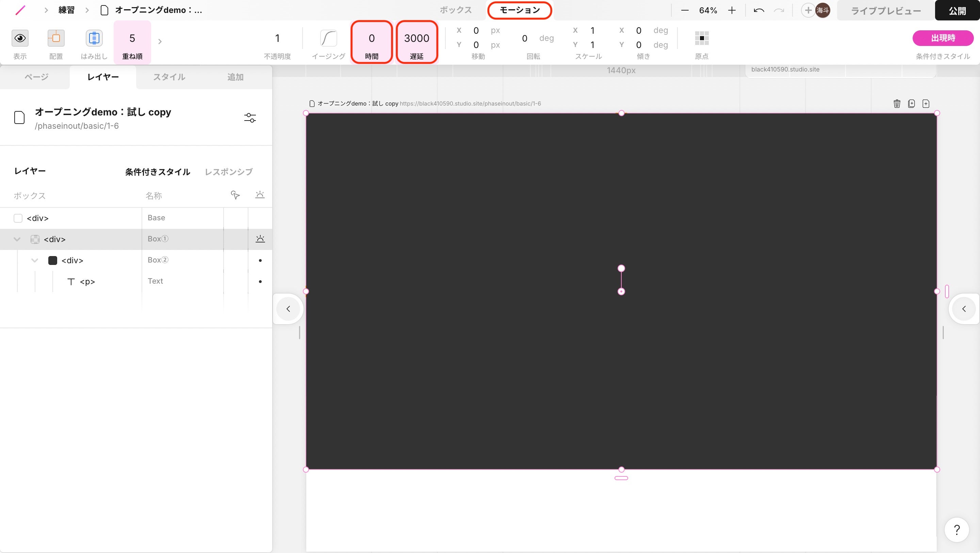Click the page settings sliders icon
This screenshot has height=553, width=980.
(250, 118)
